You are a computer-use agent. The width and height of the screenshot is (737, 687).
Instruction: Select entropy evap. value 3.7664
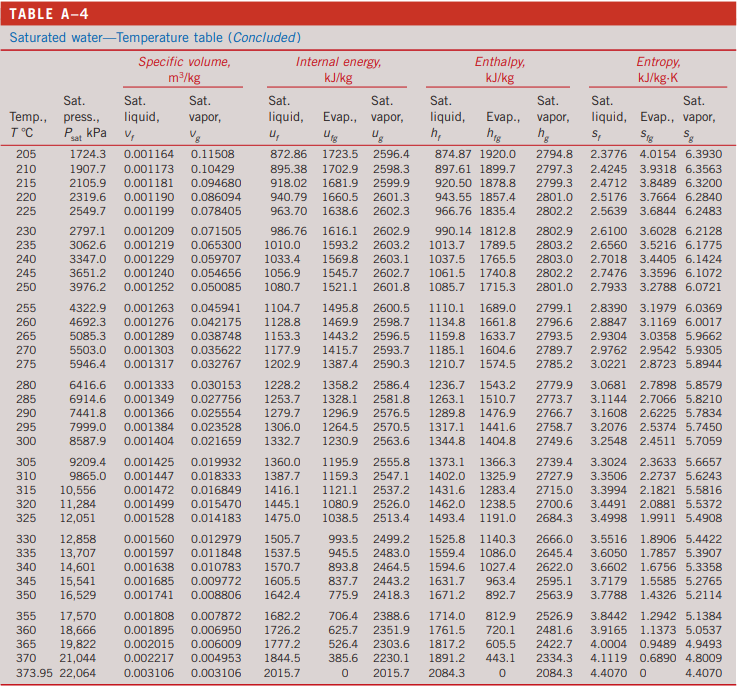click(658, 197)
